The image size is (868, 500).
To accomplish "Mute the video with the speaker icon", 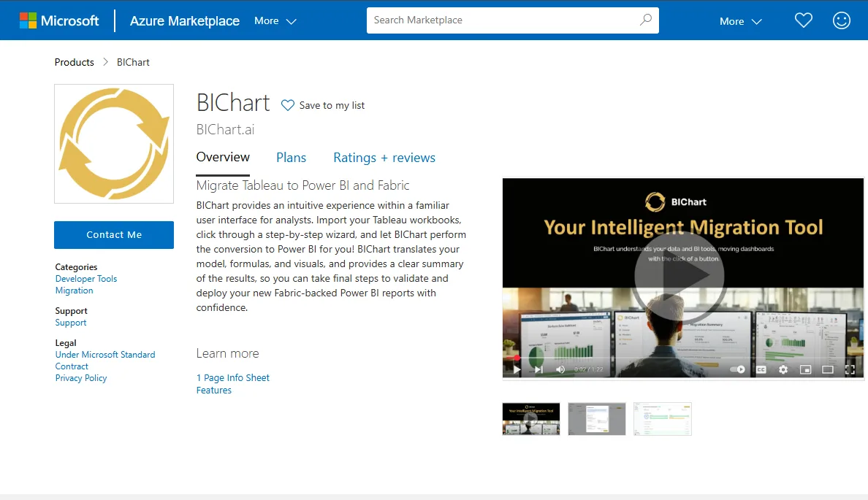I will 560,369.
